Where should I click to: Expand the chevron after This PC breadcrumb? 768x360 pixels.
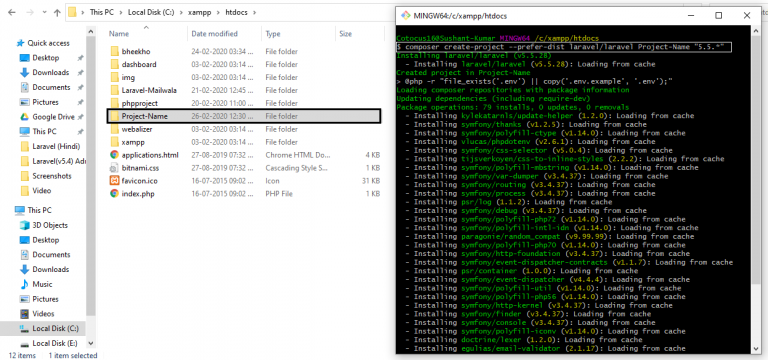(120, 13)
